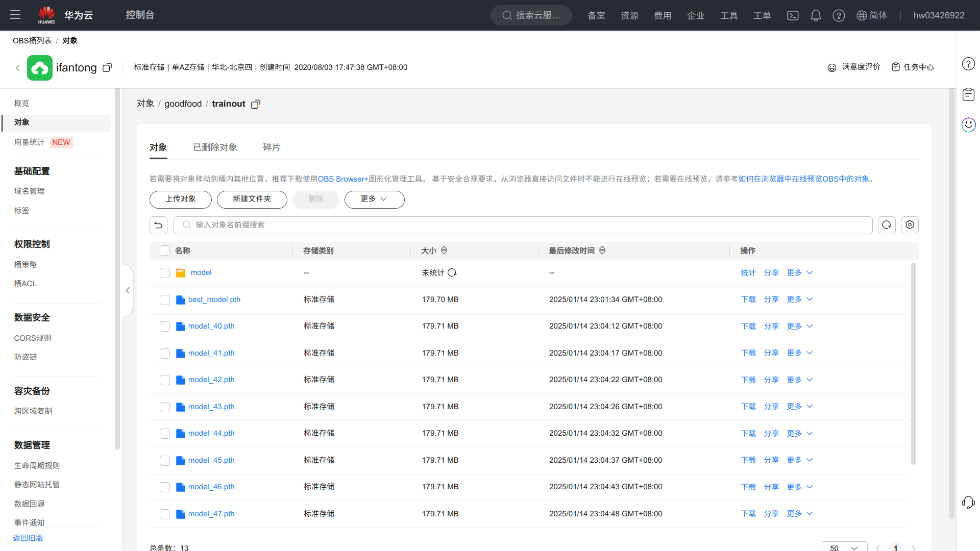Open the page size 50 dropdown
Screen dimensions: 980x551
tap(844, 547)
